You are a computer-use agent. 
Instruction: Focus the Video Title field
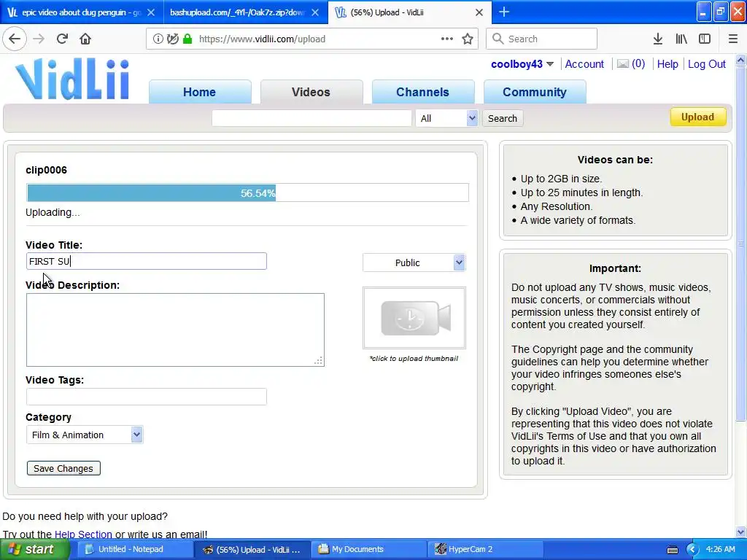[146, 261]
